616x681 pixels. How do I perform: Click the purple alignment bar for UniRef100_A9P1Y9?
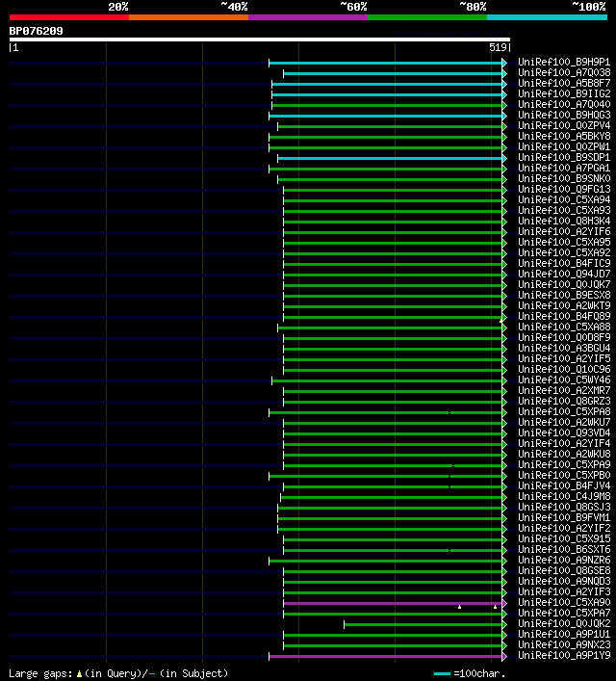pos(386,656)
